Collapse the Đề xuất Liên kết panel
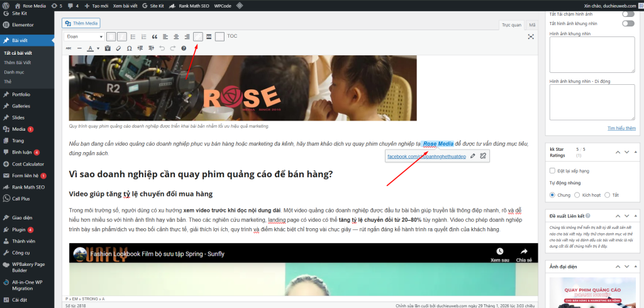Screen dimensions: 644x308 point(636,216)
